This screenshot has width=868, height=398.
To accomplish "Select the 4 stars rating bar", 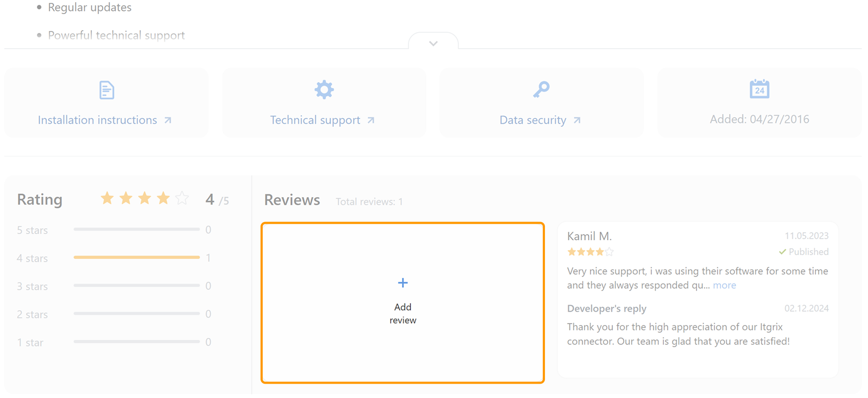I will point(136,258).
